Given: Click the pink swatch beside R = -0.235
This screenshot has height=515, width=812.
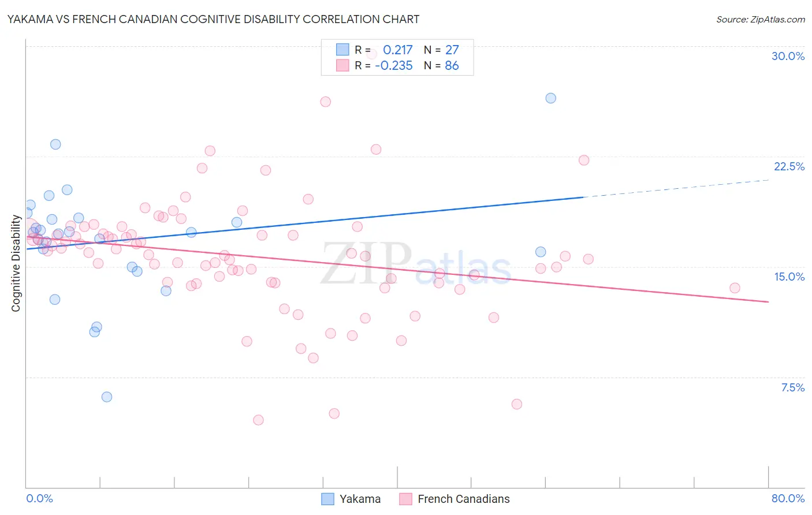Looking at the screenshot, I should (x=342, y=65).
